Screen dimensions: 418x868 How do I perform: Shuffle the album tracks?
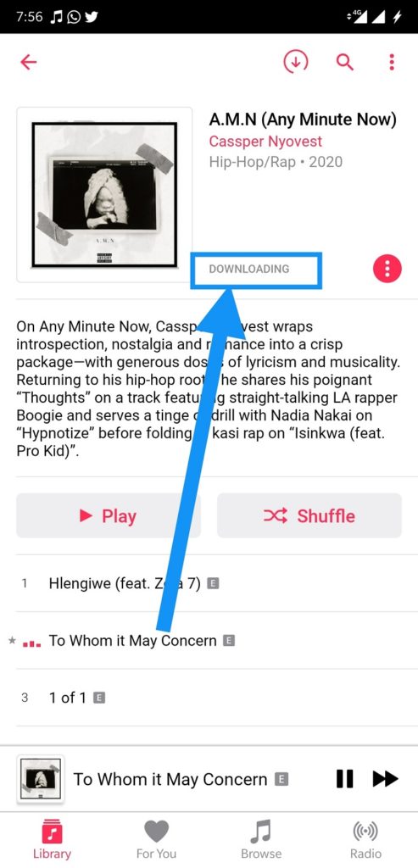click(x=309, y=516)
